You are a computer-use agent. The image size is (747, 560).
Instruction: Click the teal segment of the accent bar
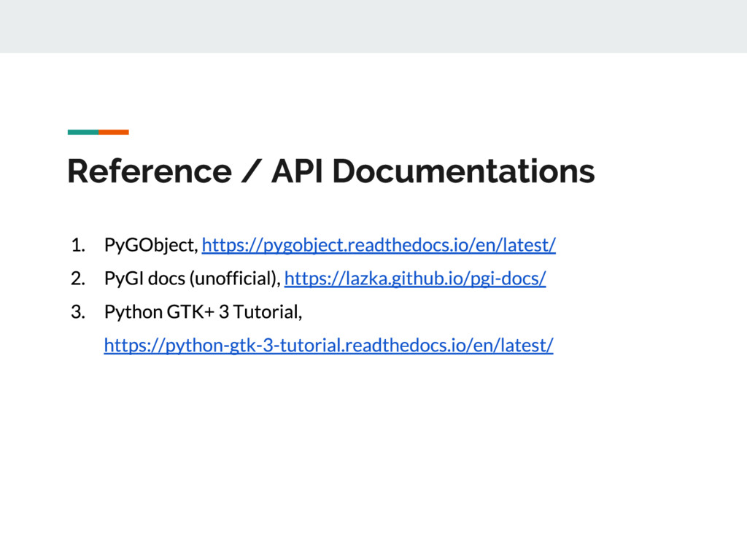(82, 132)
